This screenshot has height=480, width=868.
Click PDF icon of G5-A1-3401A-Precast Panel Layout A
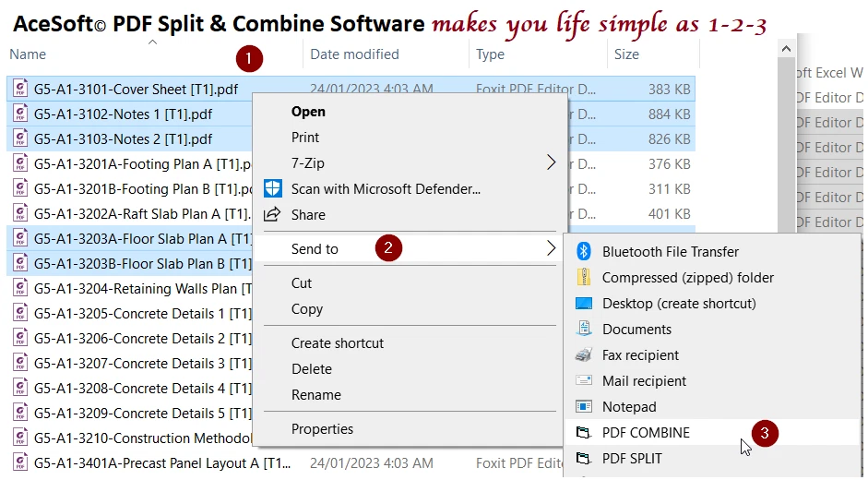[x=20, y=462]
